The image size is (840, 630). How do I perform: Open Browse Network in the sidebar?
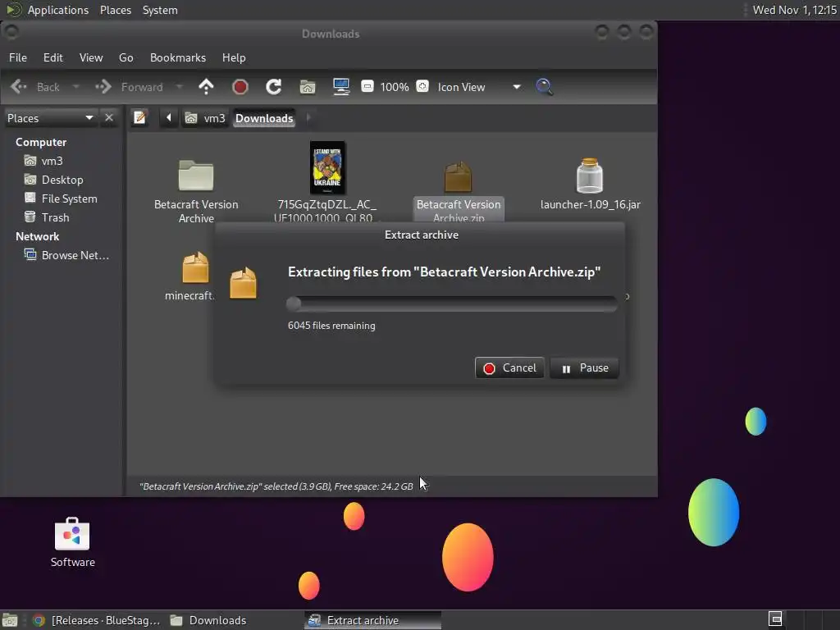[67, 255]
